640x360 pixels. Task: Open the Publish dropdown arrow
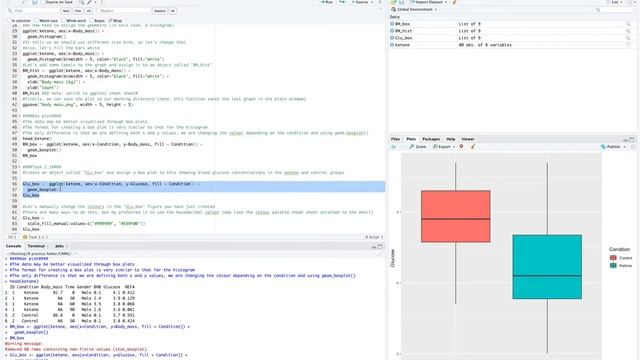pos(624,147)
